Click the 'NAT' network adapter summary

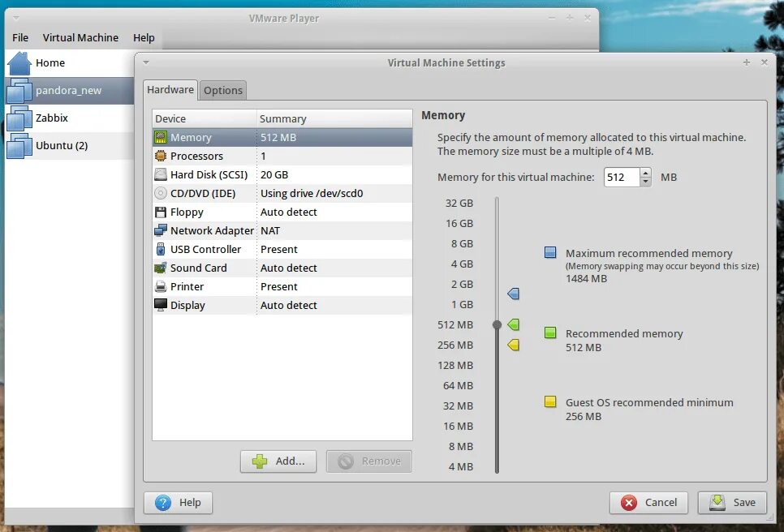tap(270, 231)
